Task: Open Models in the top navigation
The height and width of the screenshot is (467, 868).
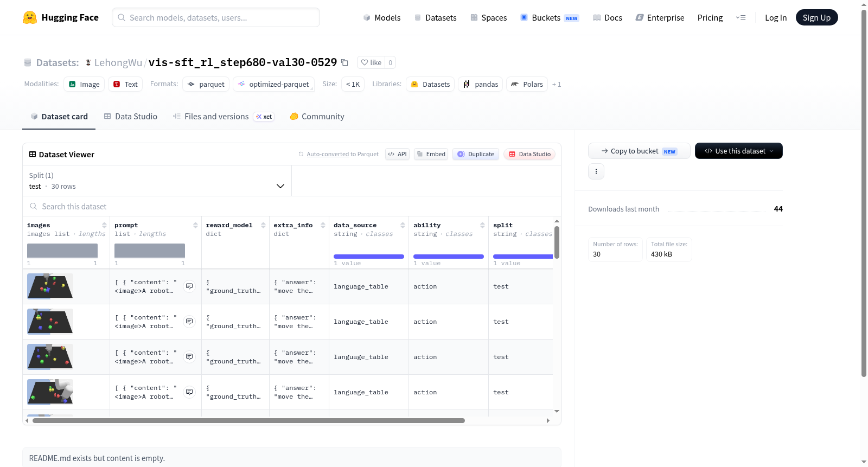Action: point(382,17)
